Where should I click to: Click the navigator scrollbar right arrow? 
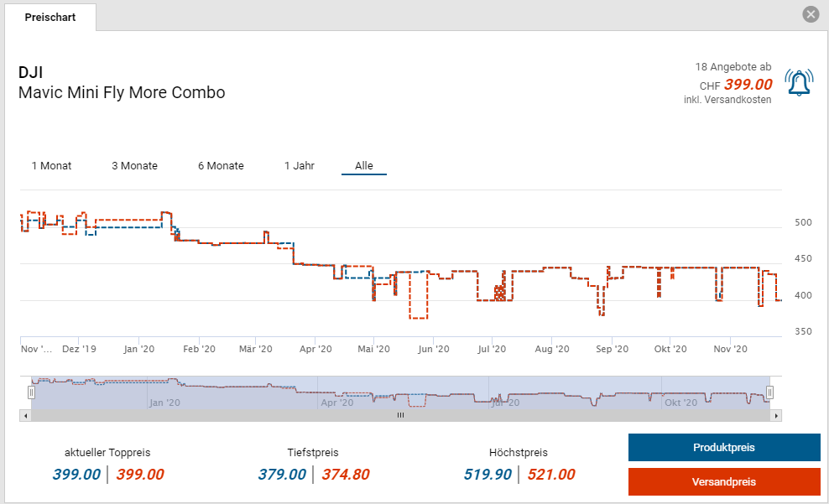[777, 415]
